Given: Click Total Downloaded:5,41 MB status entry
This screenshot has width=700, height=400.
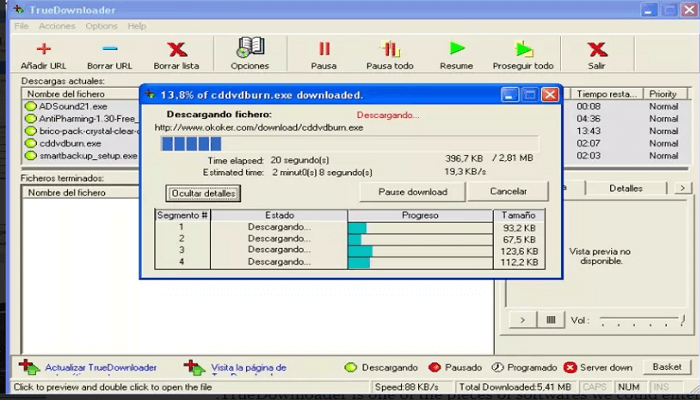Looking at the screenshot, I should pos(515,387).
